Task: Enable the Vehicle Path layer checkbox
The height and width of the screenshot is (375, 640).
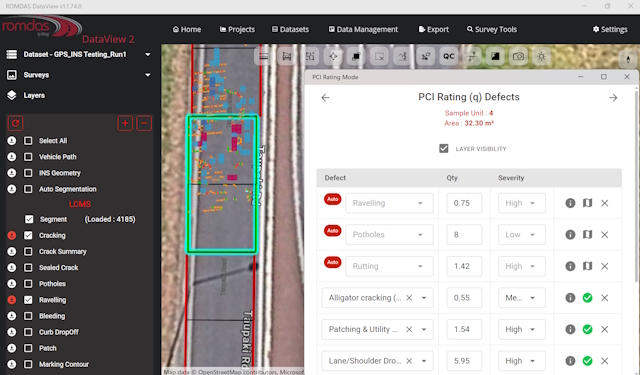Action: pos(28,157)
